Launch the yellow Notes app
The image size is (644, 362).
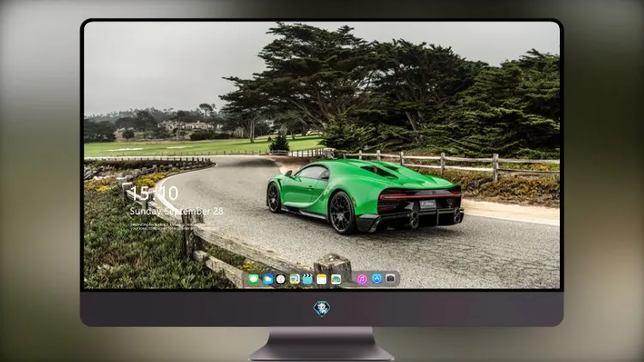click(x=322, y=279)
